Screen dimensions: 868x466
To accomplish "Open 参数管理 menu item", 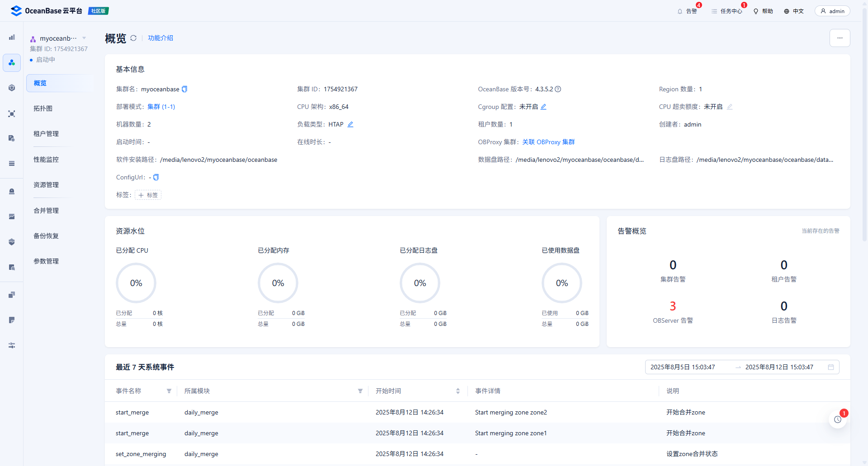I will (x=46, y=261).
